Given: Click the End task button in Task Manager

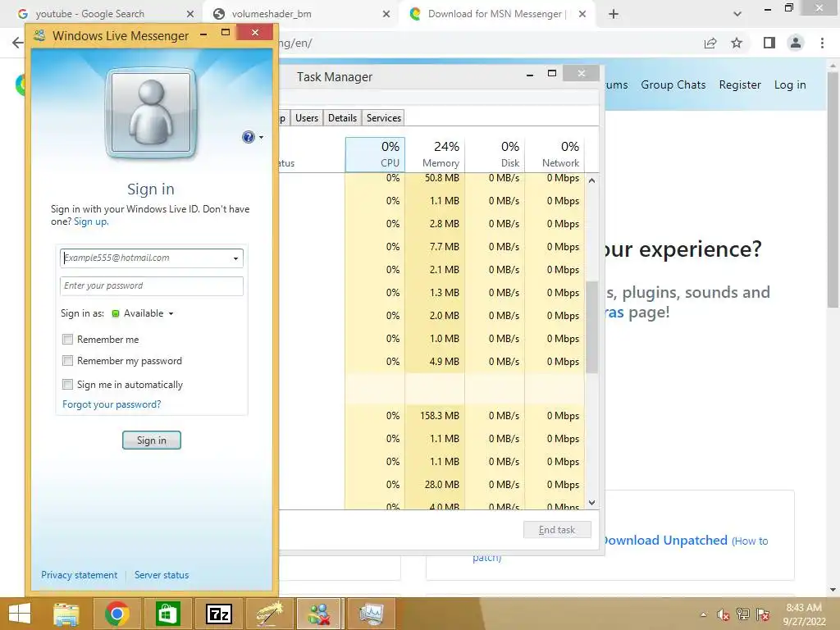Looking at the screenshot, I should (557, 530).
